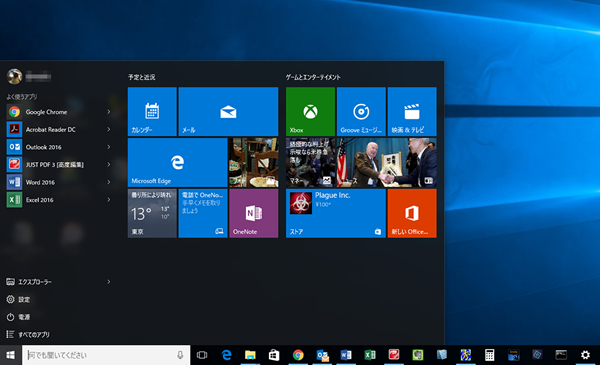The height and width of the screenshot is (365, 600).
Task: Open the Tokyo weather tile
Action: coord(152,213)
